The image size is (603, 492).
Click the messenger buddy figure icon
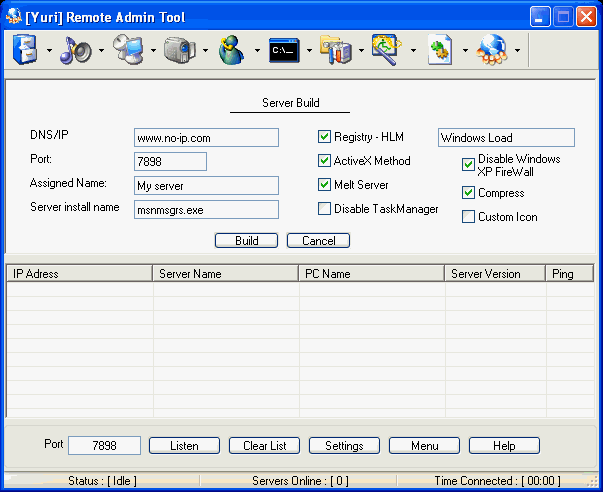(x=233, y=49)
